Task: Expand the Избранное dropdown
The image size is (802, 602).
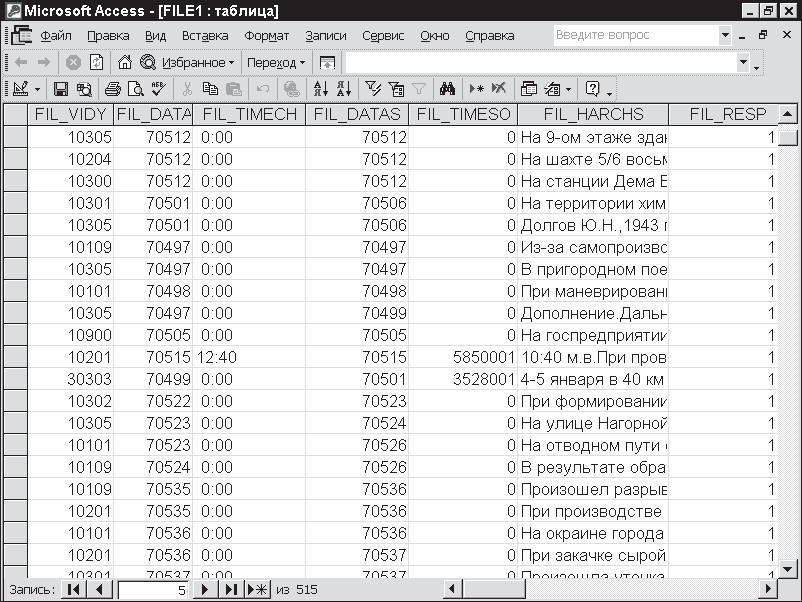Action: pyautogui.click(x=231, y=62)
